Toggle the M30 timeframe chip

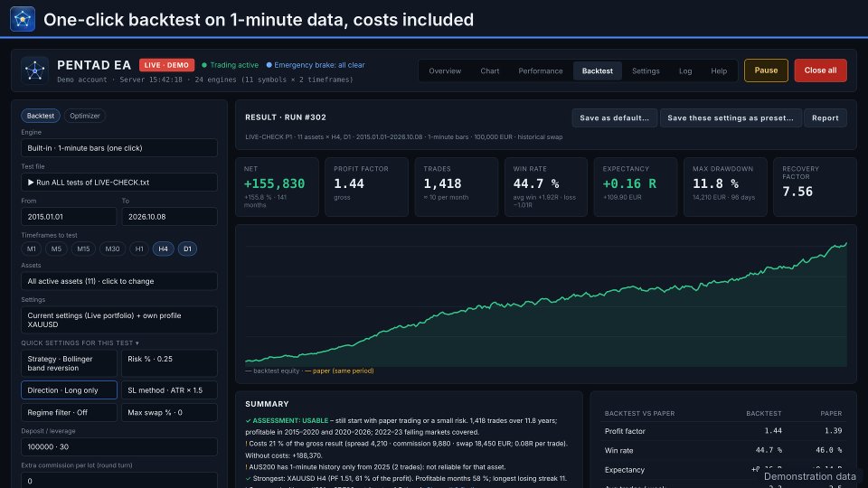click(112, 249)
